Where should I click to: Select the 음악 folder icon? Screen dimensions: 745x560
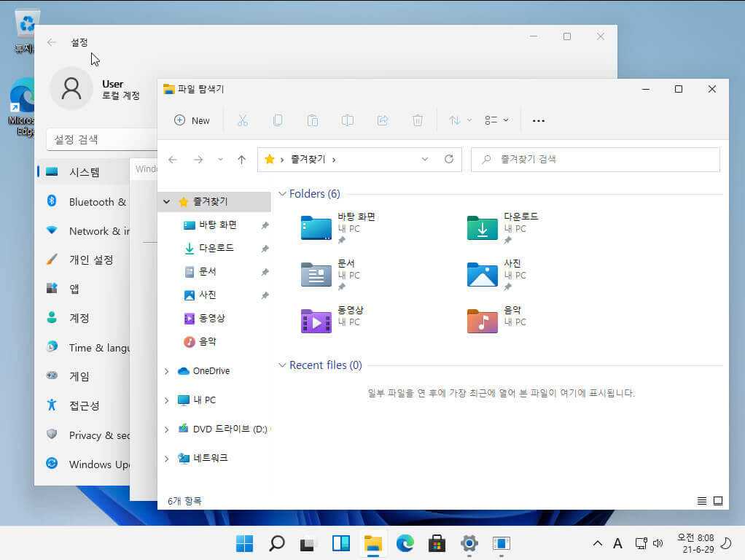point(483,322)
